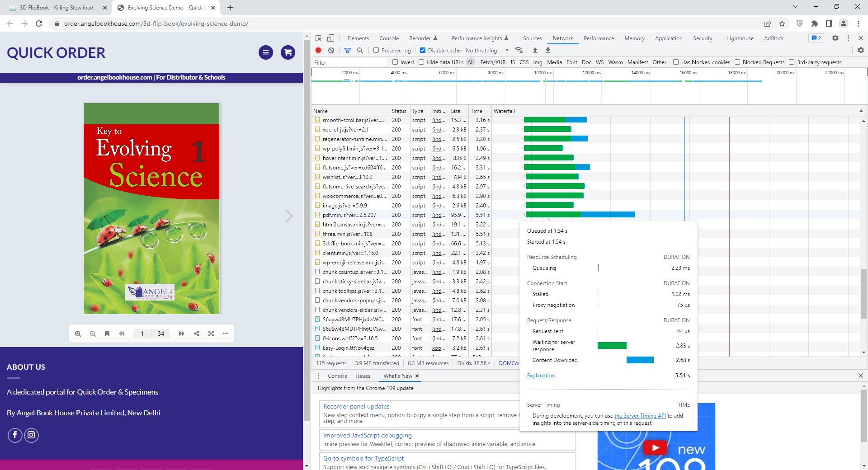868x470 pixels.
Task: Reload the browser page
Action: [39, 23]
